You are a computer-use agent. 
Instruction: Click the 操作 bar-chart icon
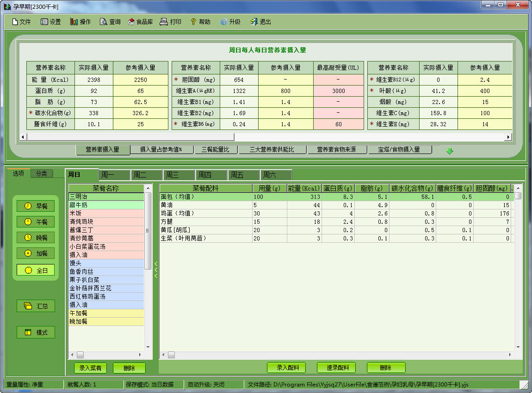coord(74,22)
